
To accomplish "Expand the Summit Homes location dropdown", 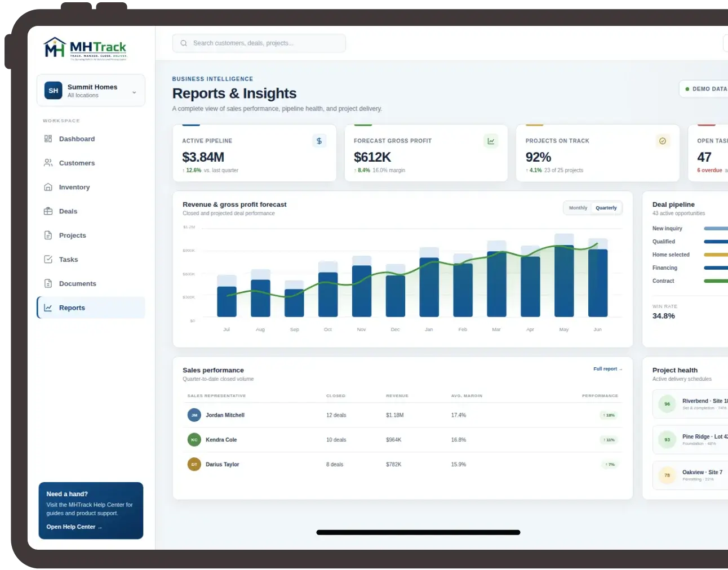I will (x=91, y=91).
